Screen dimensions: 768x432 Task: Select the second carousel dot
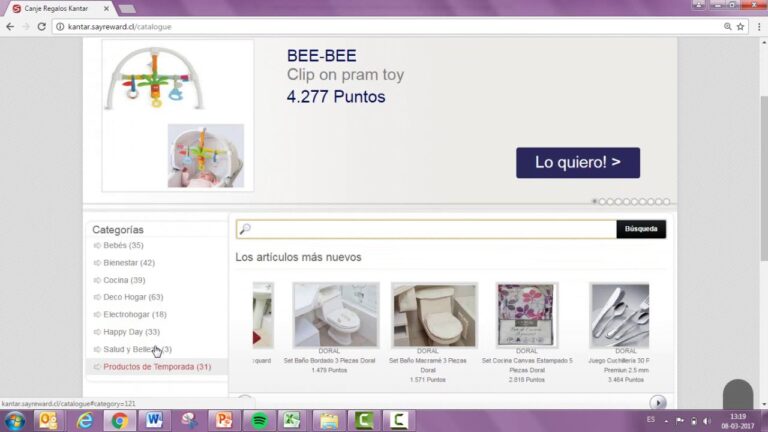coord(602,201)
